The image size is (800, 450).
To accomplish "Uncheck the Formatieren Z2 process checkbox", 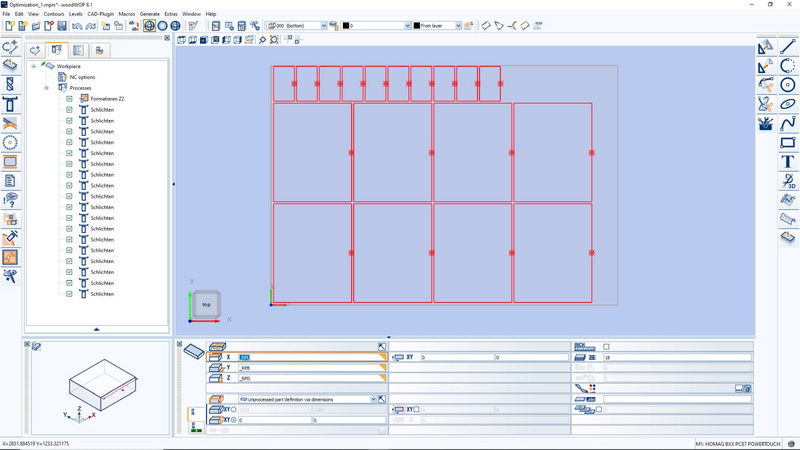I will pos(69,99).
